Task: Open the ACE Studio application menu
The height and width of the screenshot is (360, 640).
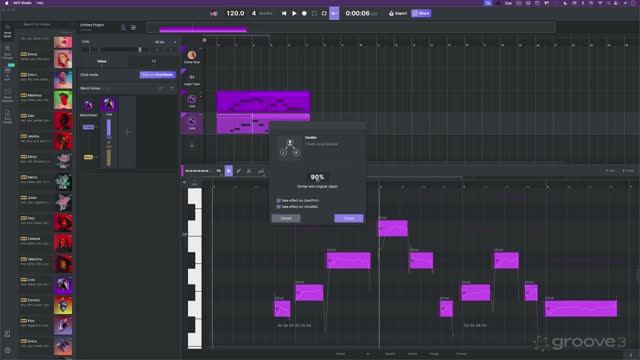Action: coord(22,3)
